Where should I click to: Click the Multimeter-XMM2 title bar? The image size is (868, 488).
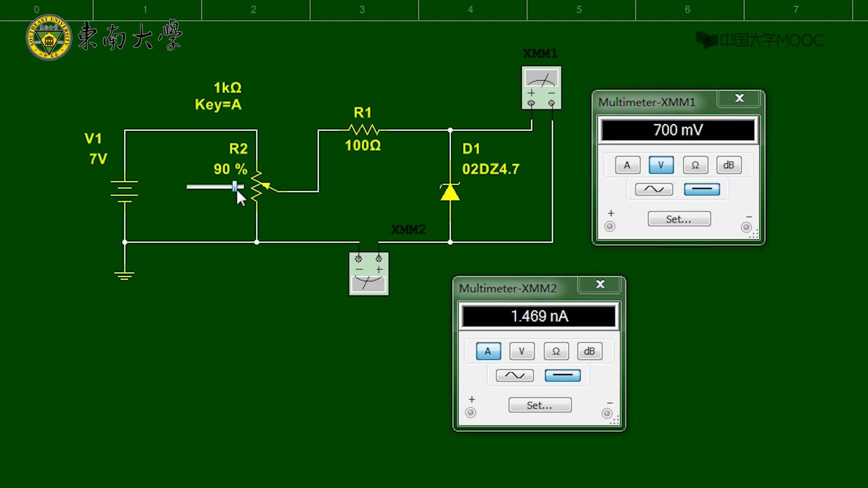pos(516,288)
